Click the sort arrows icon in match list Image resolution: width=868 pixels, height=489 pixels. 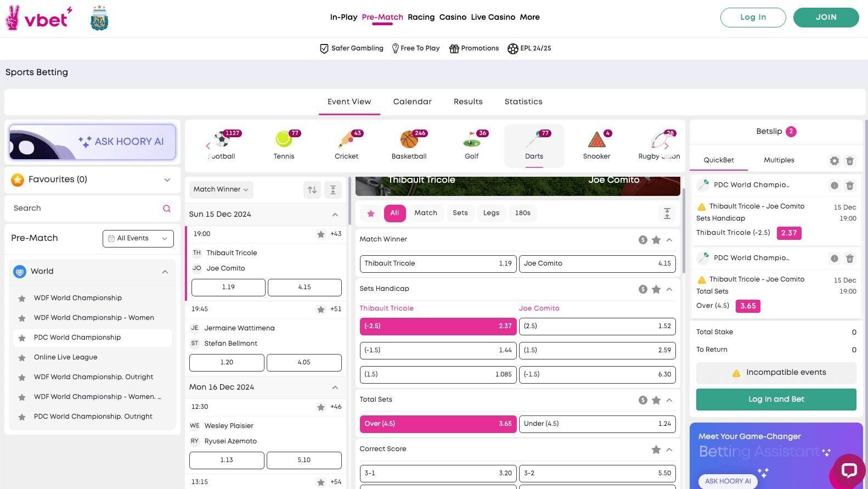point(312,190)
